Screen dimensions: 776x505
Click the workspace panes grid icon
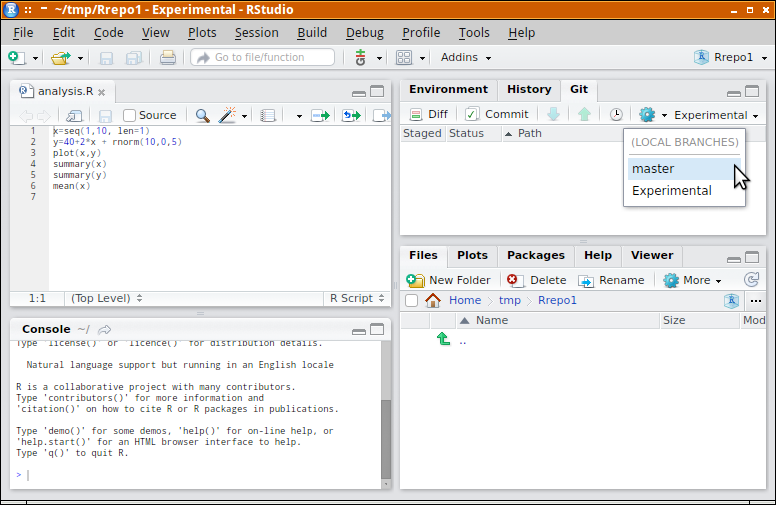(404, 58)
